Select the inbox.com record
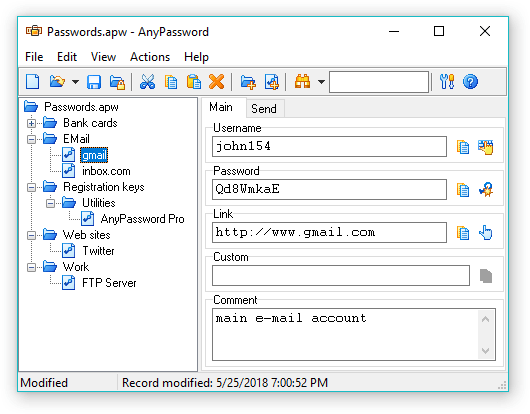The width and height of the screenshot is (530, 414). (x=106, y=171)
